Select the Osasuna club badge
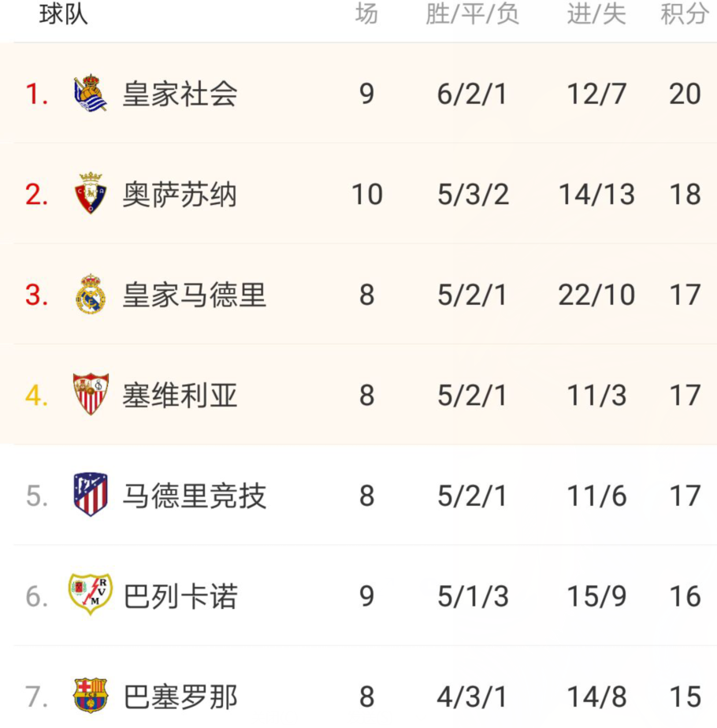717x728 pixels. (91, 194)
